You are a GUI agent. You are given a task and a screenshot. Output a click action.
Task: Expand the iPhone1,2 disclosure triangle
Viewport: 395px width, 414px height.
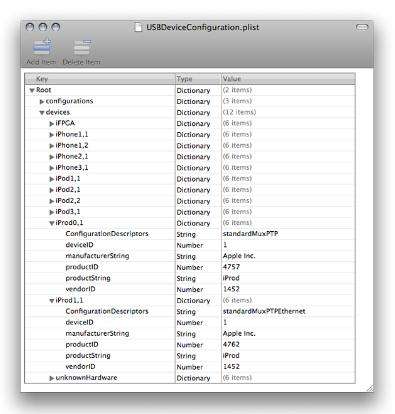pyautogui.click(x=52, y=146)
